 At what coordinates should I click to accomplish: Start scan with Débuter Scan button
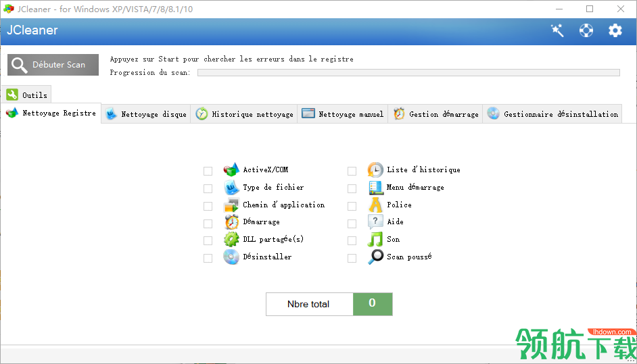click(53, 65)
